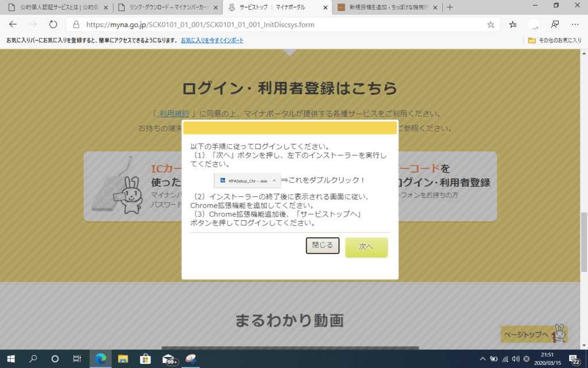Open Cortana circle icon
The image size is (588, 368).
pos(55,359)
